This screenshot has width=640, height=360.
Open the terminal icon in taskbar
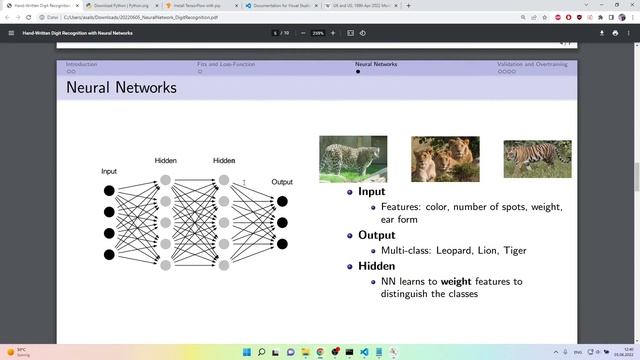[349, 352]
